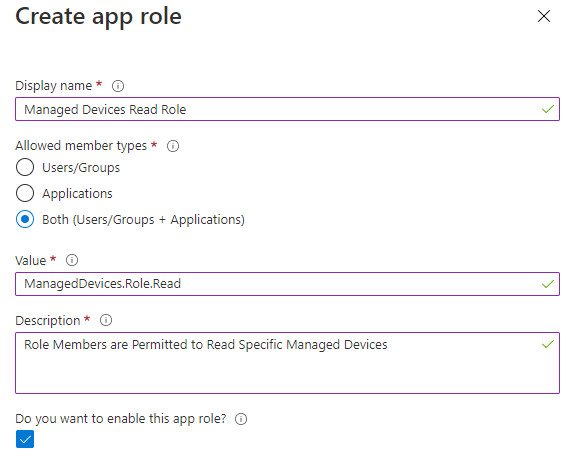
Task: Uncheck the enable this app role checkbox
Action: (25, 439)
